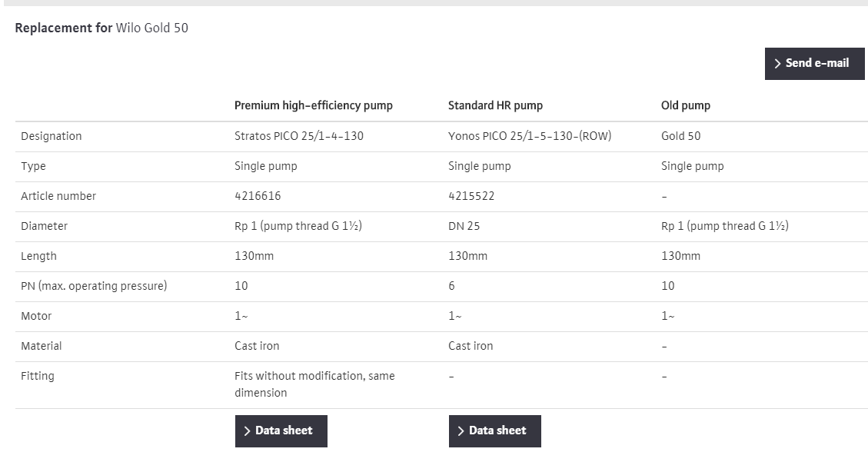Viewport: 868px width, 462px height.
Task: Select Old pump column header
Action: [x=685, y=105]
